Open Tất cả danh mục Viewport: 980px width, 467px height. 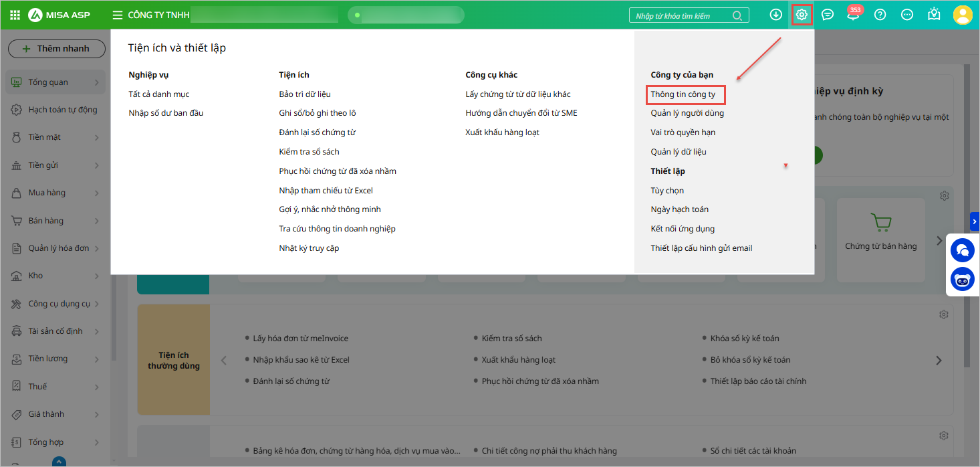tap(159, 94)
